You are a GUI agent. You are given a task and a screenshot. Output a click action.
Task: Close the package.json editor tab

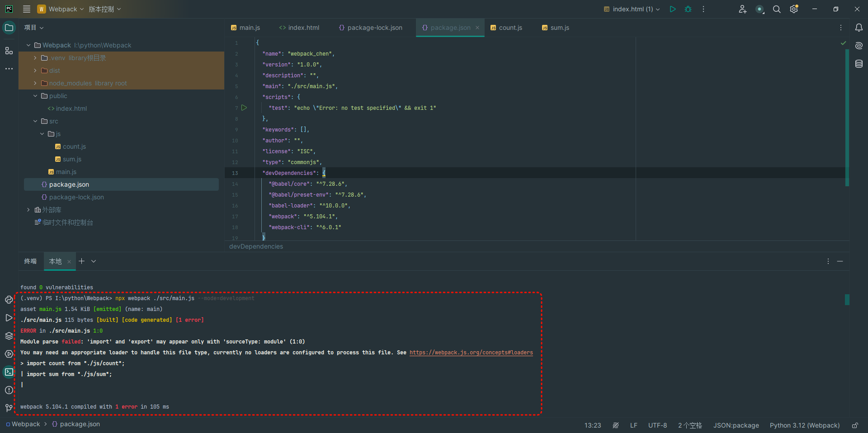(477, 28)
